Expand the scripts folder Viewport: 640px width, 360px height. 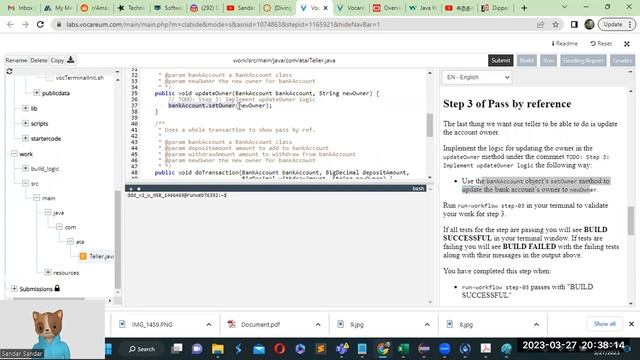point(25,123)
